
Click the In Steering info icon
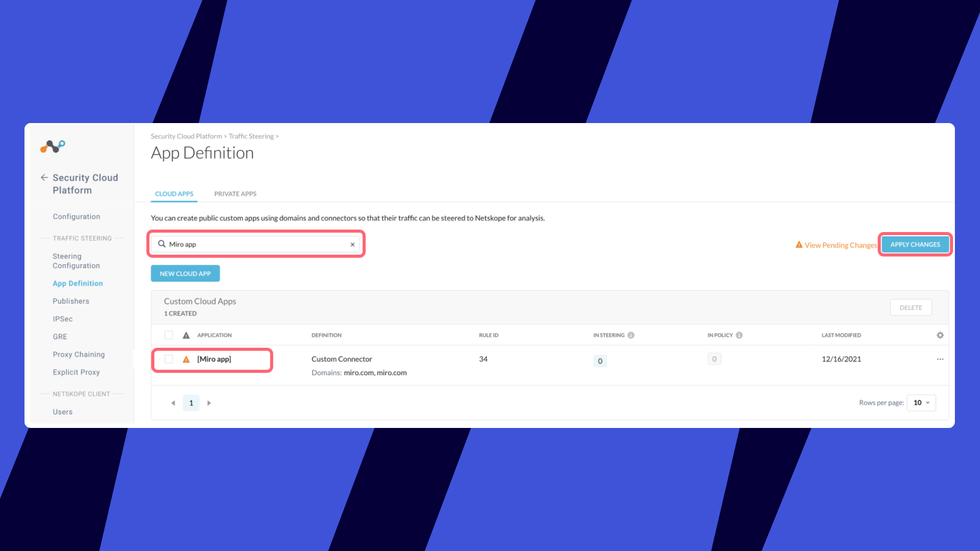click(631, 335)
